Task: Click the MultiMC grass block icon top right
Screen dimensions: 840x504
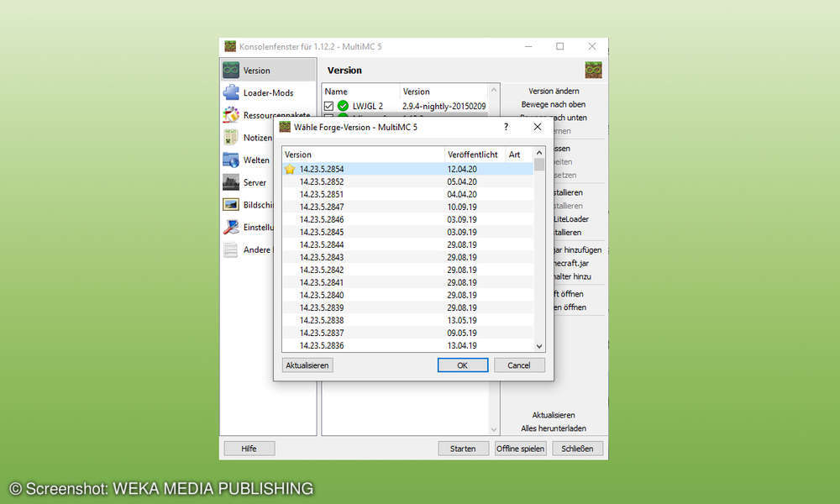Action: tap(593, 71)
